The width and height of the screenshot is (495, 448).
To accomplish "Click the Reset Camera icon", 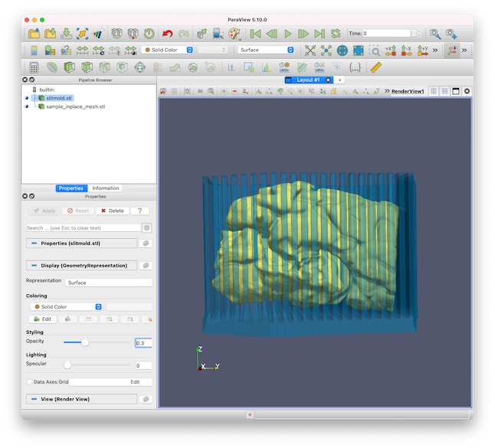I will [310, 51].
